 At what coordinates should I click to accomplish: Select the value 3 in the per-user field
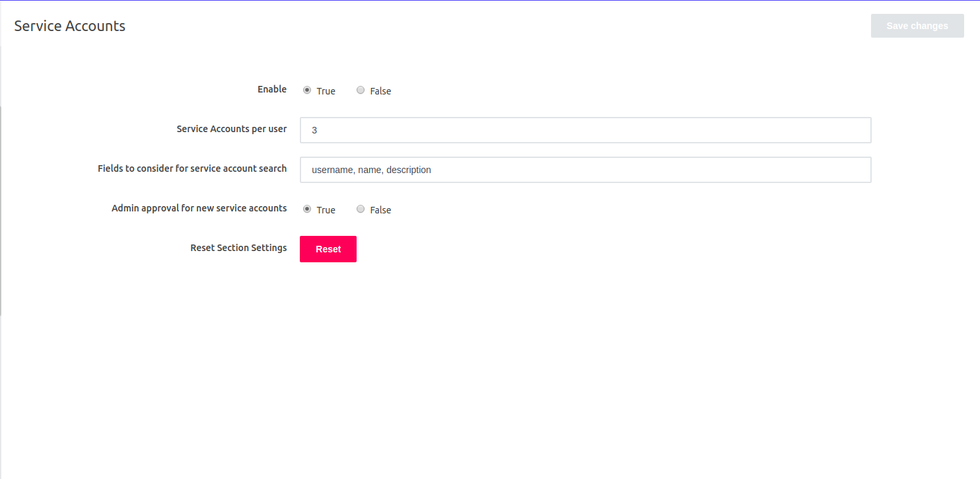point(314,129)
